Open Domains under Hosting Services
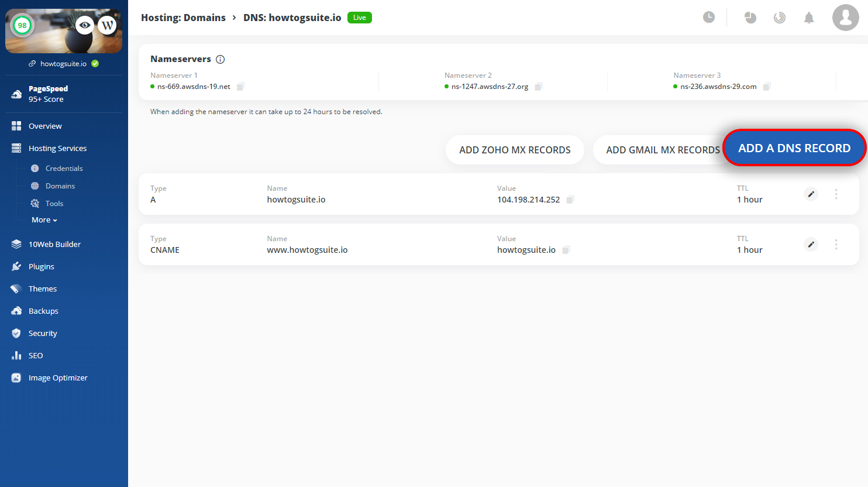Screen dimensions: 868x487 (60, 186)
